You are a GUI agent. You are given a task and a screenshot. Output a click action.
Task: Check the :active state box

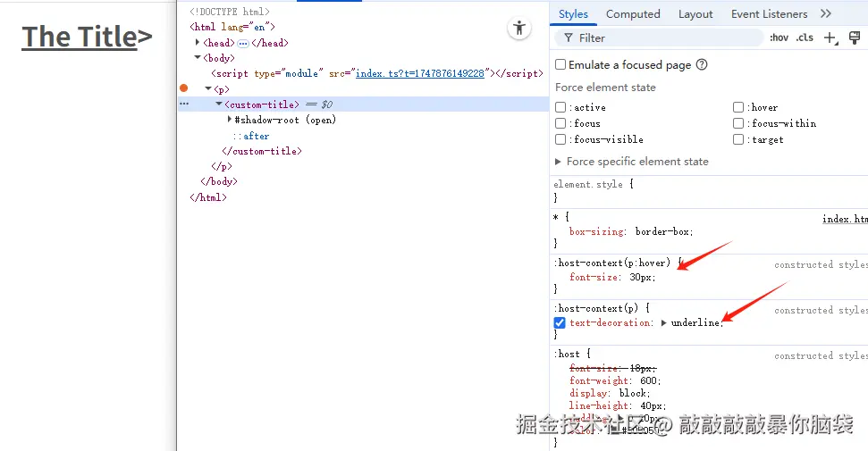click(x=560, y=107)
